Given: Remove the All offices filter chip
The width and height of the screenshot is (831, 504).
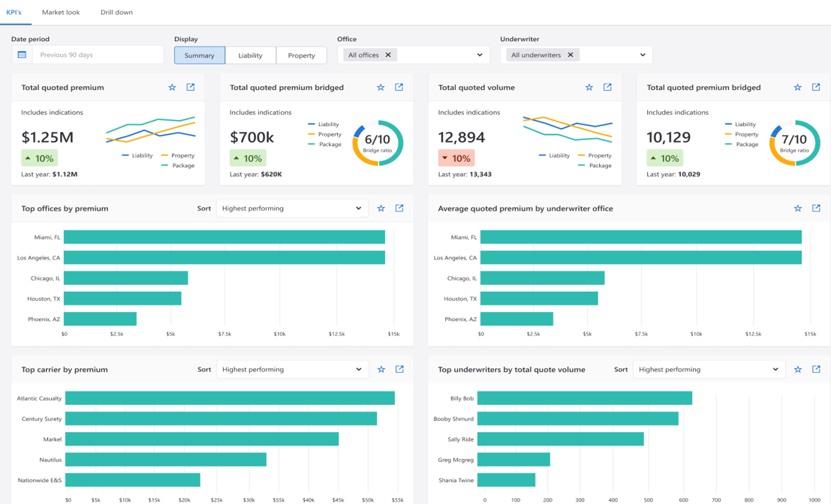Looking at the screenshot, I should (x=388, y=55).
